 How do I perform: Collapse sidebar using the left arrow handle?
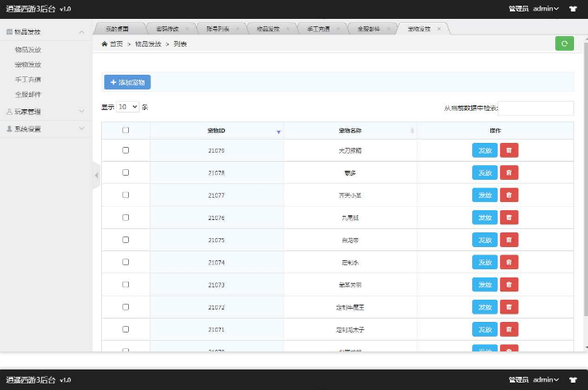pos(96,175)
